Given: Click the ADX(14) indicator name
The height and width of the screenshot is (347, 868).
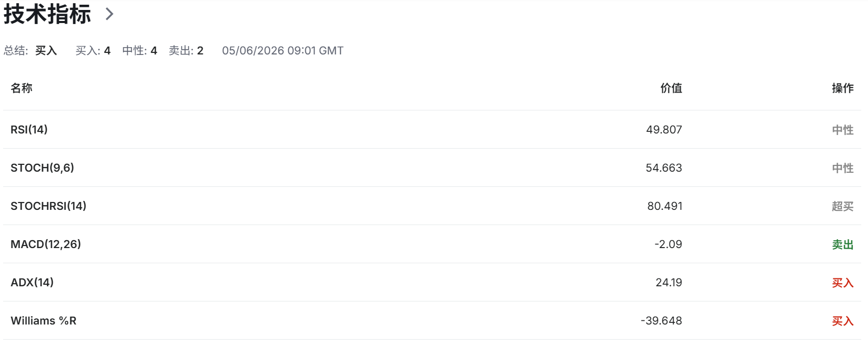Looking at the screenshot, I should pyautogui.click(x=32, y=283).
